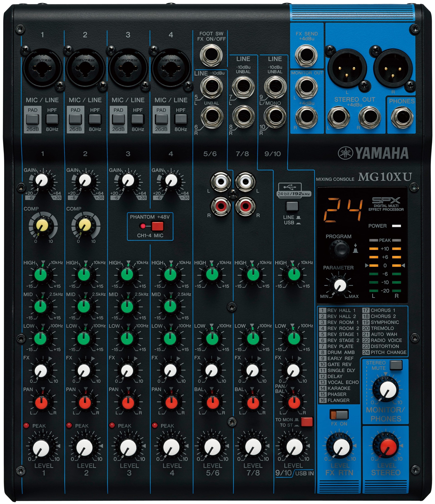Click the LINE input 5 L jack
Viewport: 435px width, 504px height.
coord(212,87)
